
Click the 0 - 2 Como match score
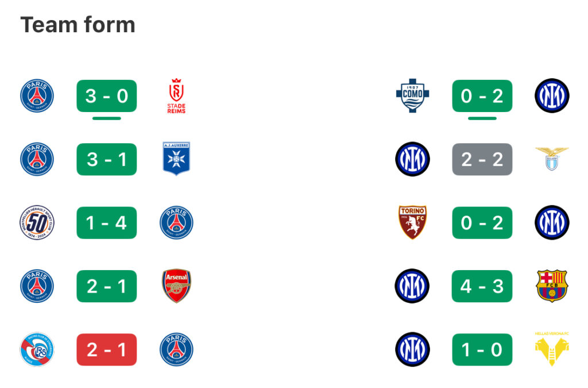pyautogui.click(x=482, y=95)
